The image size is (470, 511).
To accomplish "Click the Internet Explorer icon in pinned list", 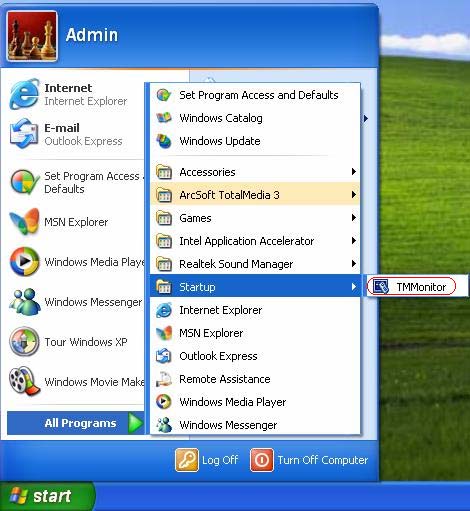I will (x=24, y=94).
